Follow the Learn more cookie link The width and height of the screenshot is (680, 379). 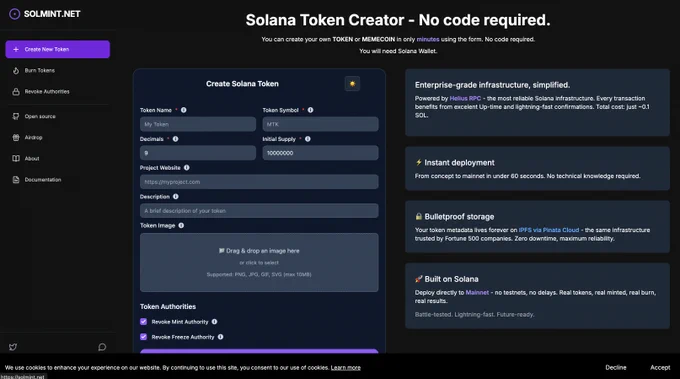(346, 368)
